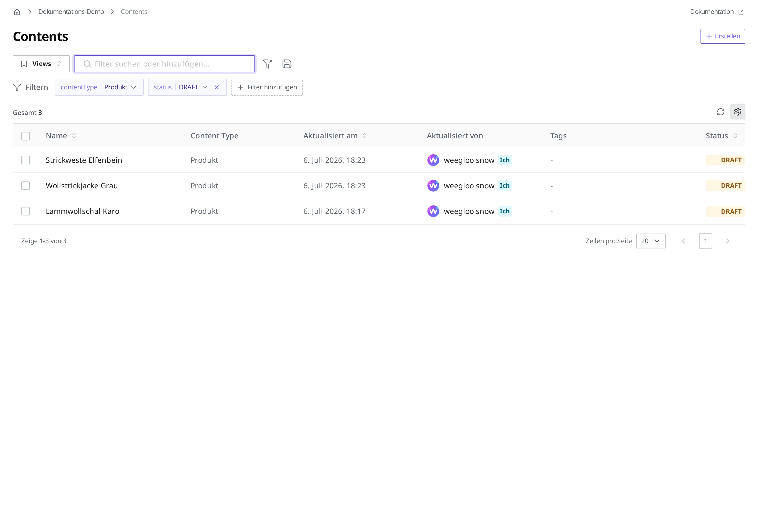Screen dimensions: 758x532
Task: Save current view with disk icon
Action: click(x=287, y=64)
